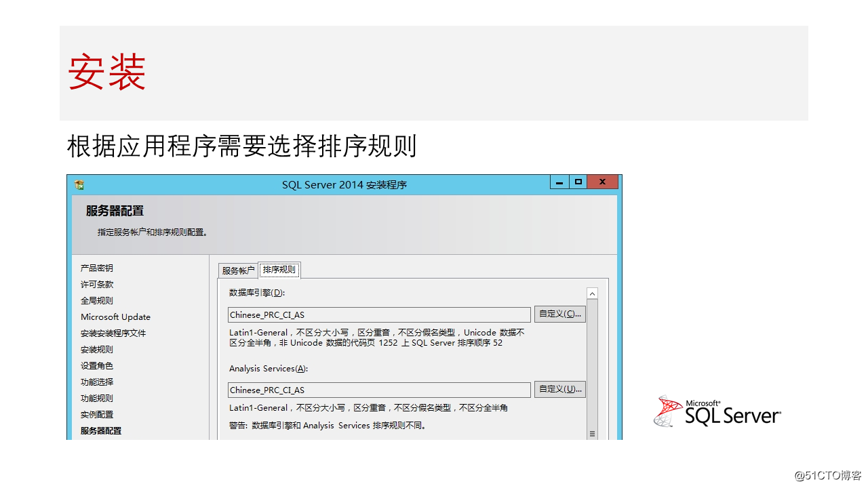Select 功能规则 in the steps list

click(97, 399)
